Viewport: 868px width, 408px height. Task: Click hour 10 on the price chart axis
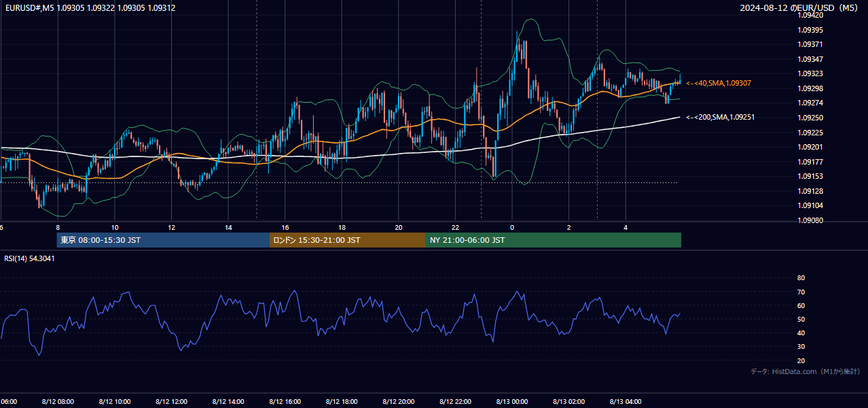coord(115,227)
